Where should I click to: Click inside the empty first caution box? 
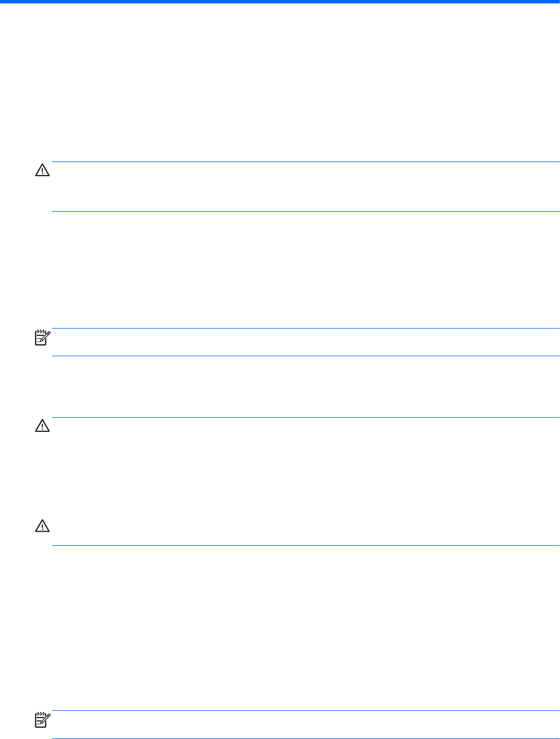click(305, 187)
